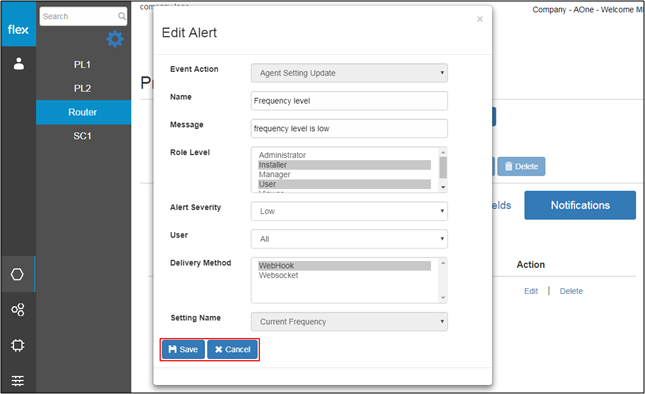The width and height of the screenshot is (645, 394).
Task: Select Websocket in Delivery Method list
Action: coord(344,276)
